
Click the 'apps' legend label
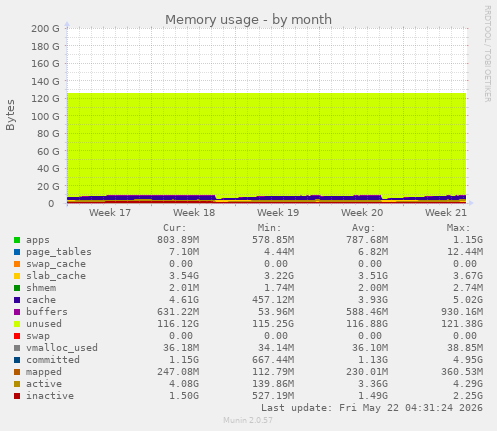tap(38, 240)
